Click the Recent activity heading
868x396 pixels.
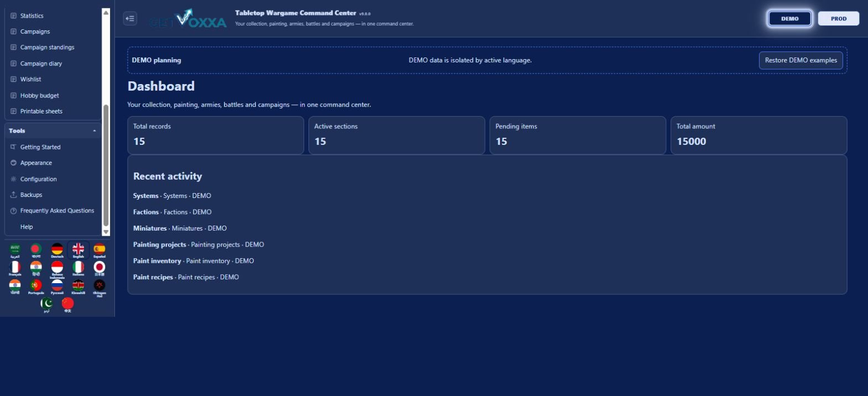click(x=168, y=176)
